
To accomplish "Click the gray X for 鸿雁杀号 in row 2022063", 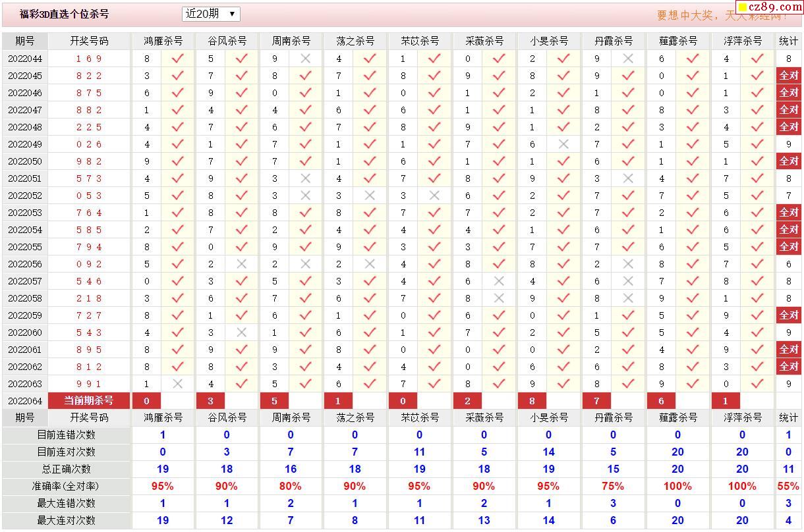I will (x=177, y=384).
